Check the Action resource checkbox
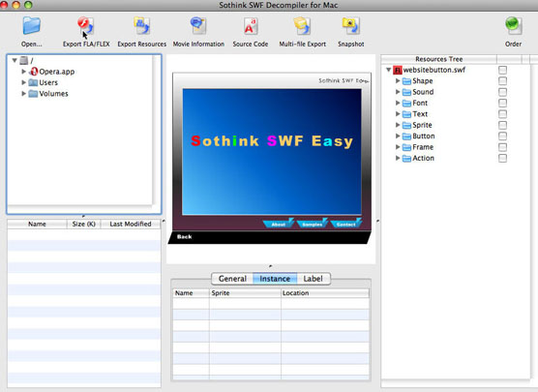The height and width of the screenshot is (392, 538). pos(502,158)
